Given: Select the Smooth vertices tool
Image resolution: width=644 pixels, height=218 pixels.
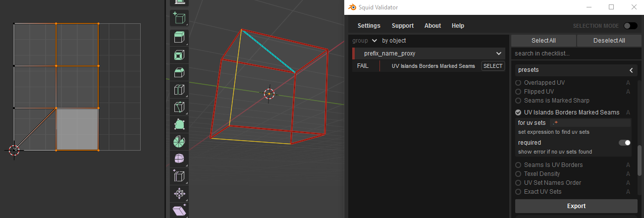Looking at the screenshot, I should pos(179,159).
